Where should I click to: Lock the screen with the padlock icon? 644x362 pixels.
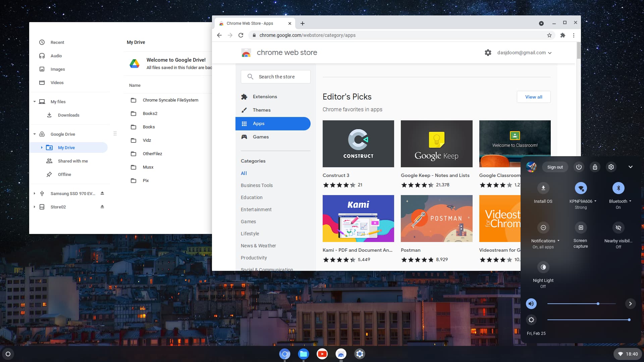(595, 167)
